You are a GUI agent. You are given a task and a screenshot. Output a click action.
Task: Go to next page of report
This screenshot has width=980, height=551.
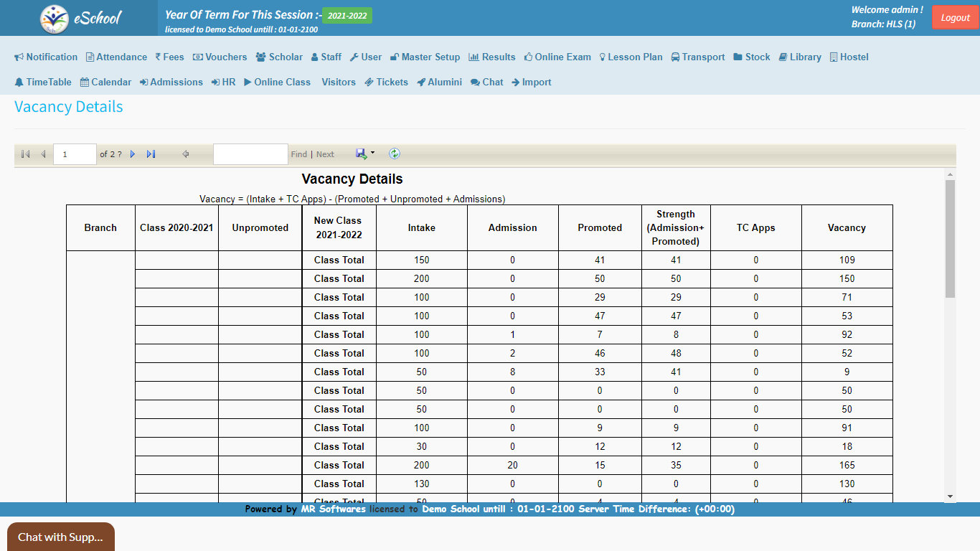point(133,154)
